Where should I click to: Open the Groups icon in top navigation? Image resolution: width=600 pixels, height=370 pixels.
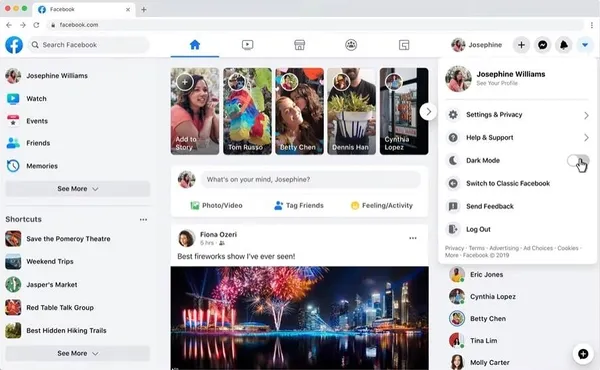(351, 45)
